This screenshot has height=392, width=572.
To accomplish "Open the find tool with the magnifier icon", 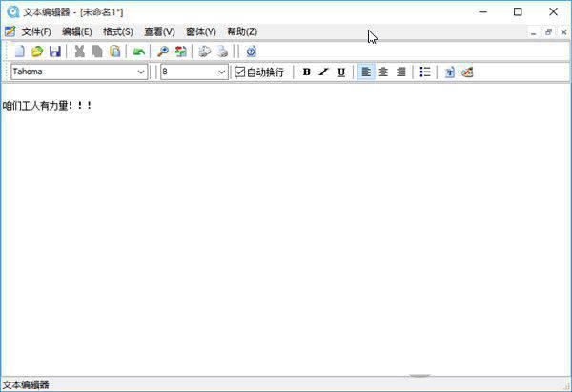I will (x=163, y=52).
